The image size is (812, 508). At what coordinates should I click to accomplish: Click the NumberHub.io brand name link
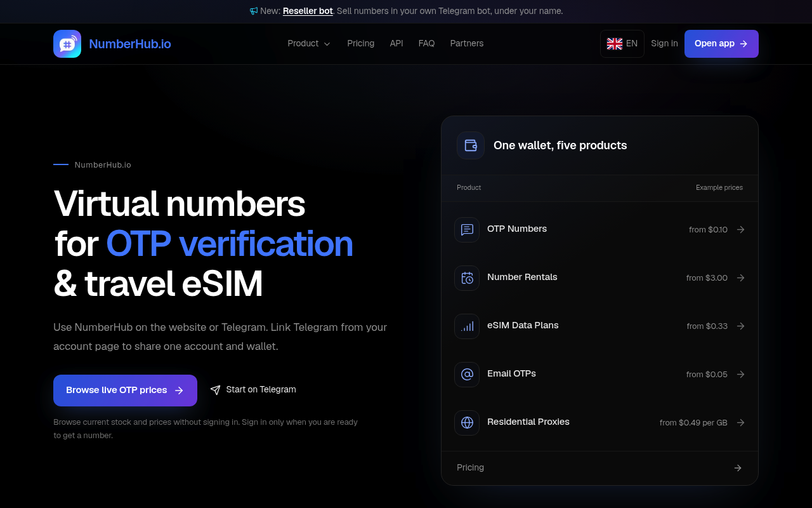[130, 44]
